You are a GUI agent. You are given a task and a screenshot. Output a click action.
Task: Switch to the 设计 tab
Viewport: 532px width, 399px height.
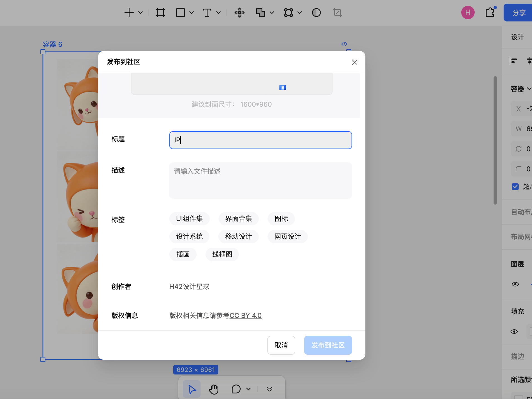pos(517,37)
